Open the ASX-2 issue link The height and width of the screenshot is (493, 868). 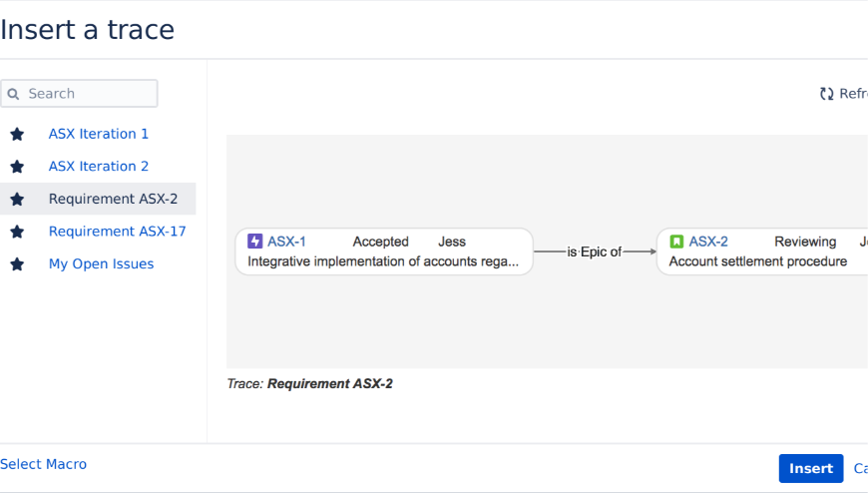point(708,242)
